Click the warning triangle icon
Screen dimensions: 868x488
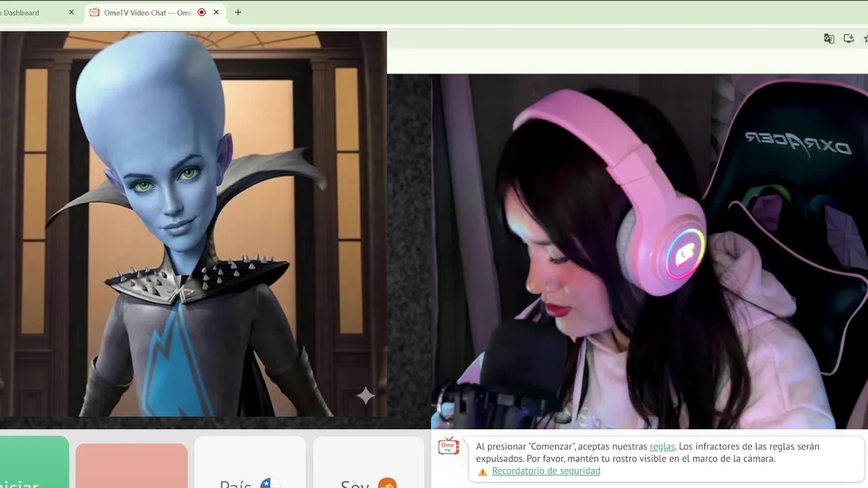click(482, 472)
